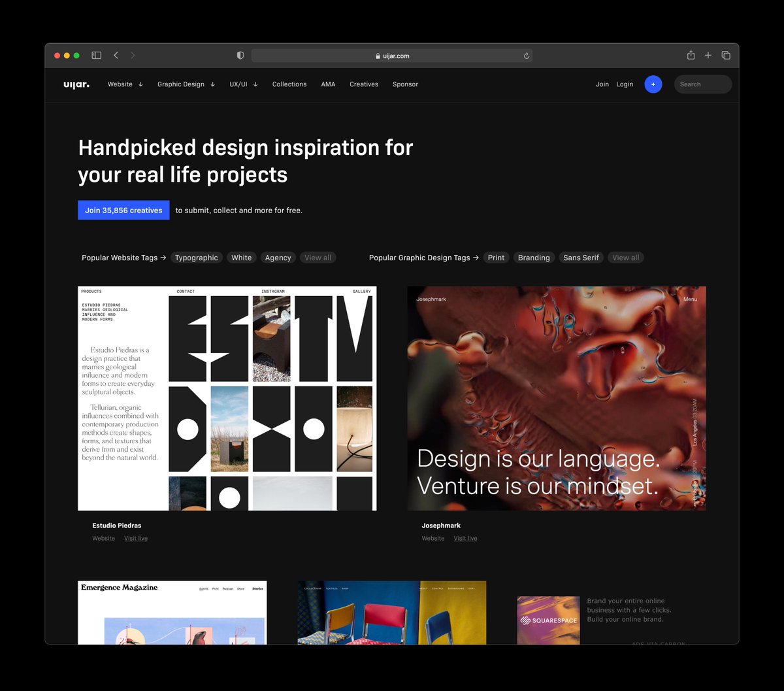Click Popular Website Tags label
Viewport: 784px width, 691px height.
click(x=124, y=258)
